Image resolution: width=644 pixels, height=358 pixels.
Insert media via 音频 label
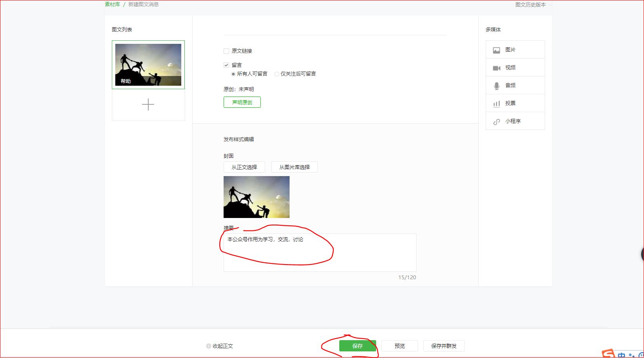[510, 85]
